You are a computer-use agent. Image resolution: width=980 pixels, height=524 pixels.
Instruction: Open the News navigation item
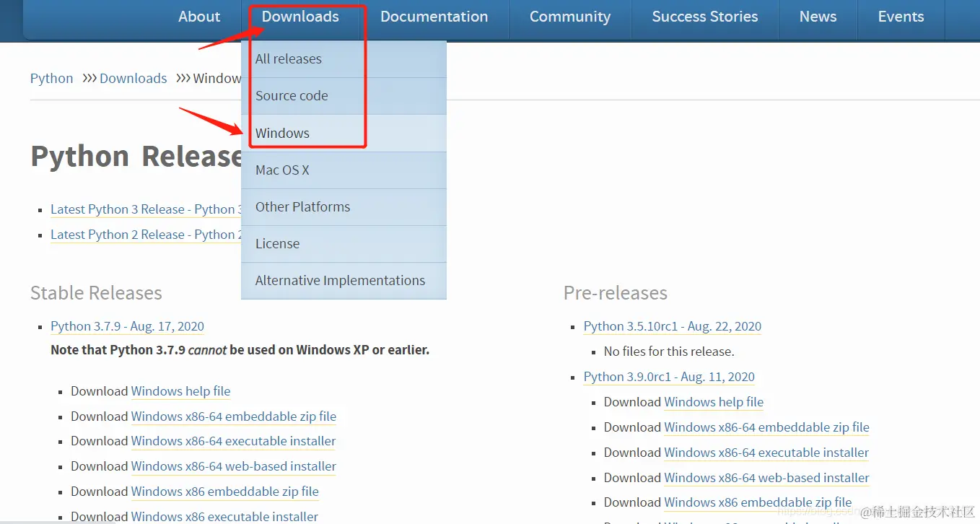pos(818,17)
